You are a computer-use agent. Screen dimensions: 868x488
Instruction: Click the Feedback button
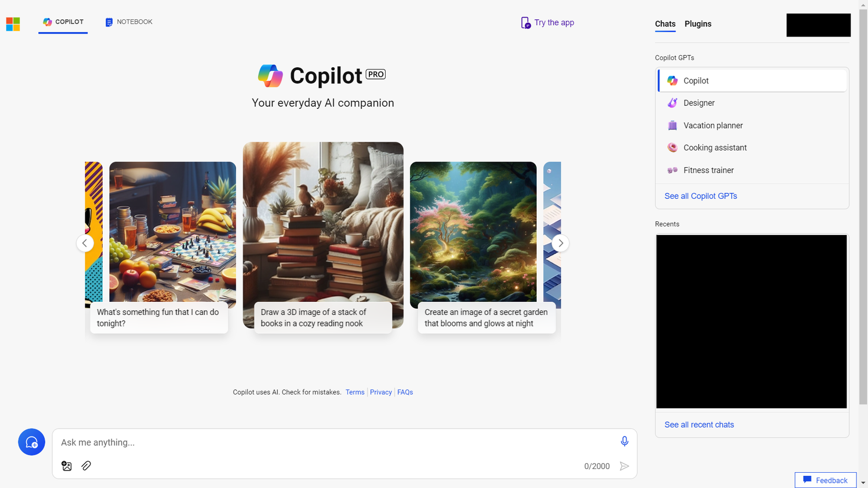point(825,480)
